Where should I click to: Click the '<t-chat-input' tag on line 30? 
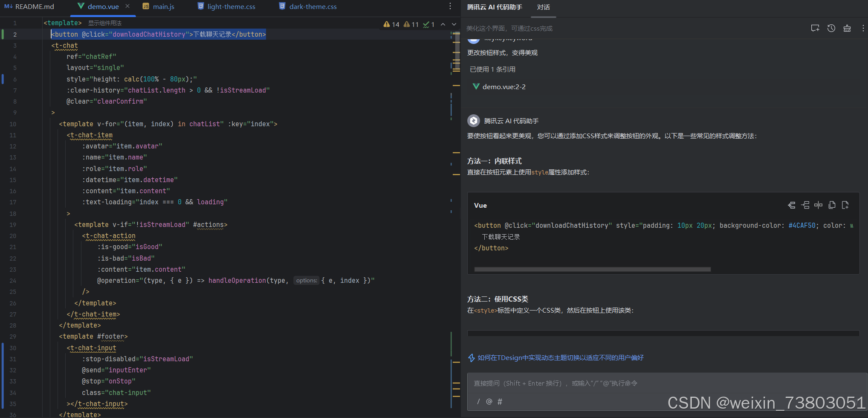point(91,348)
